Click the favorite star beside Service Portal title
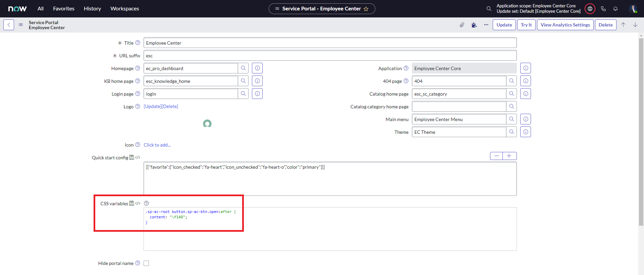This screenshot has height=275, width=644. tap(366, 9)
